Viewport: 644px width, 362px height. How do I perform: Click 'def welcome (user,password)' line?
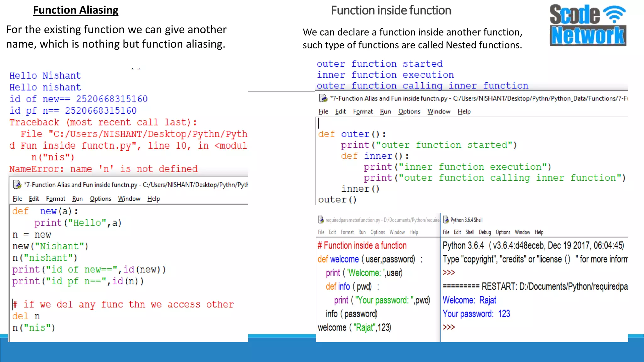pos(370,259)
